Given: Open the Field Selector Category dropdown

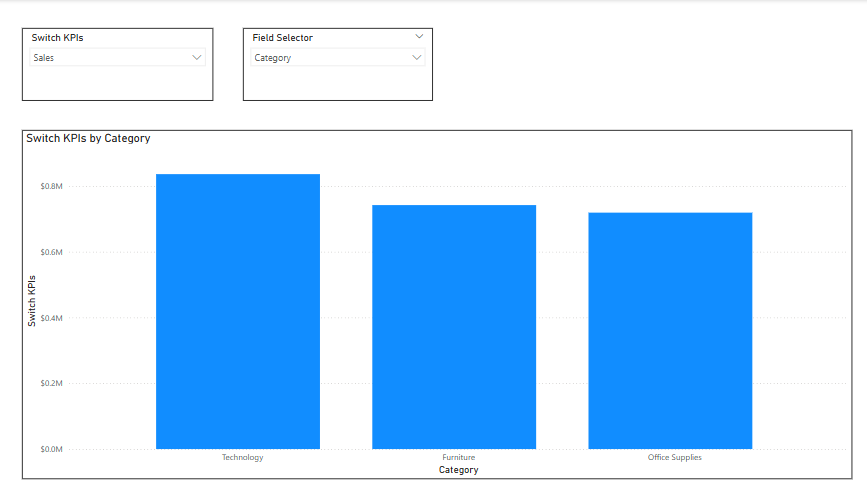Looking at the screenshot, I should coord(338,58).
